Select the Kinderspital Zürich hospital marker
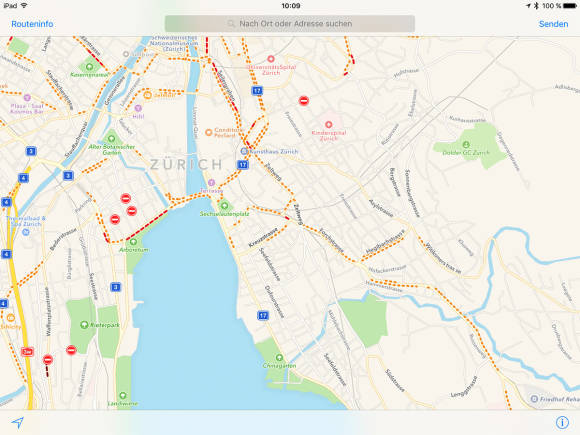The image size is (580, 435). pos(328,124)
